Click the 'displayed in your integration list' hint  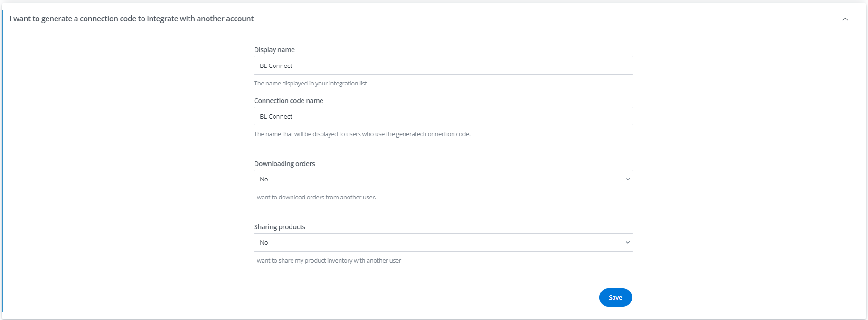point(311,84)
